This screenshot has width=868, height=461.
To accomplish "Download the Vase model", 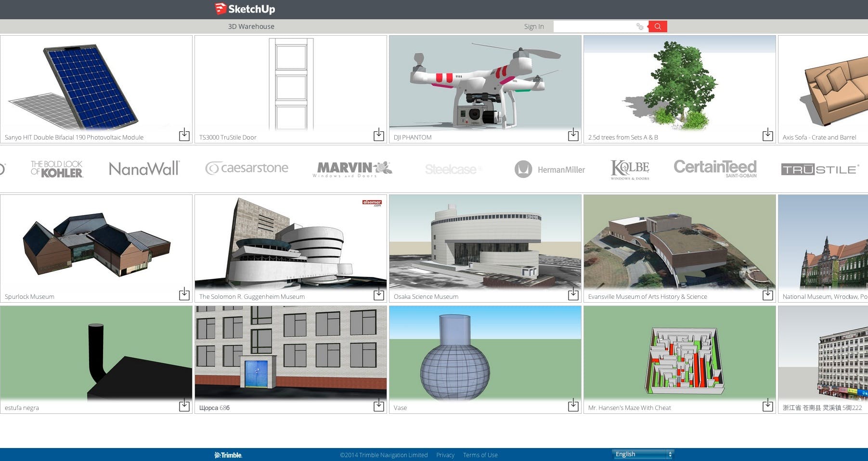I will click(x=573, y=406).
